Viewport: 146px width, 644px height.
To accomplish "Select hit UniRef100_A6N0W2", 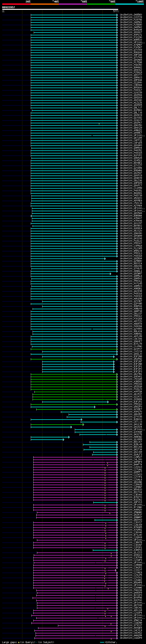I will [131, 437].
